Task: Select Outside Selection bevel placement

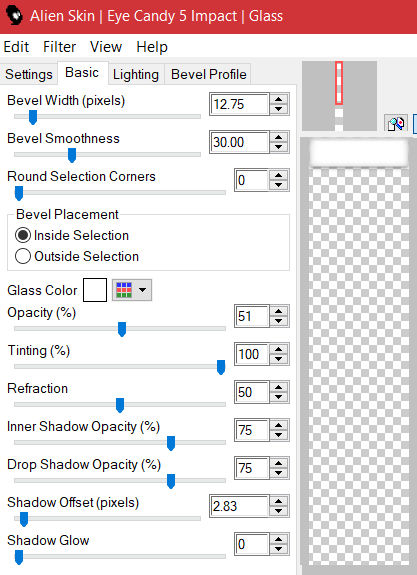Action: point(77,256)
